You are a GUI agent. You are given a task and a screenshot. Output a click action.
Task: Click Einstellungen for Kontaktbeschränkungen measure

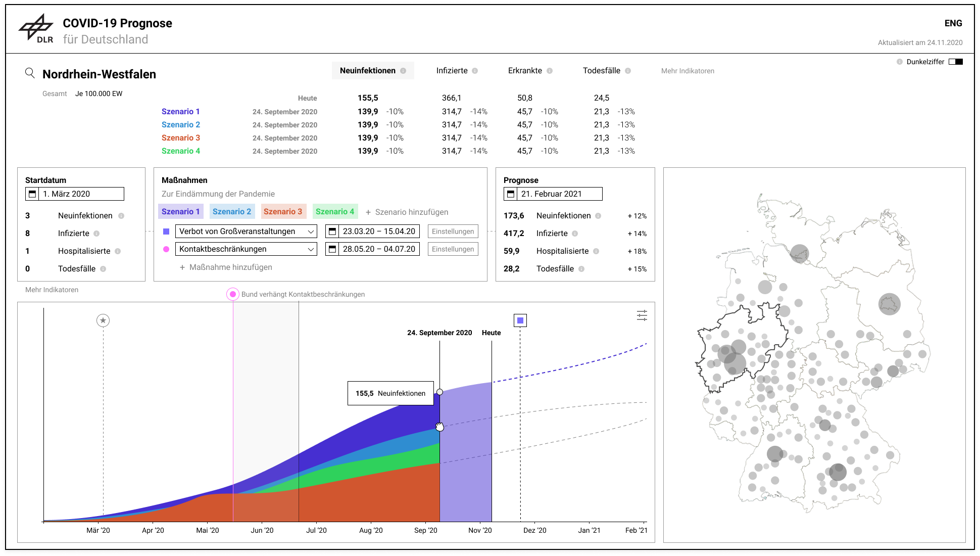click(x=453, y=249)
